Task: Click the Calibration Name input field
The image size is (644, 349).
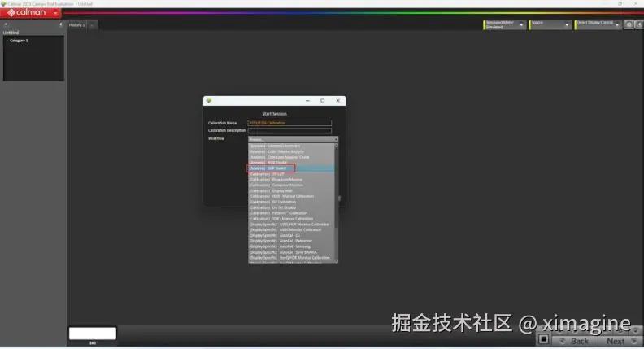Action: 289,123
